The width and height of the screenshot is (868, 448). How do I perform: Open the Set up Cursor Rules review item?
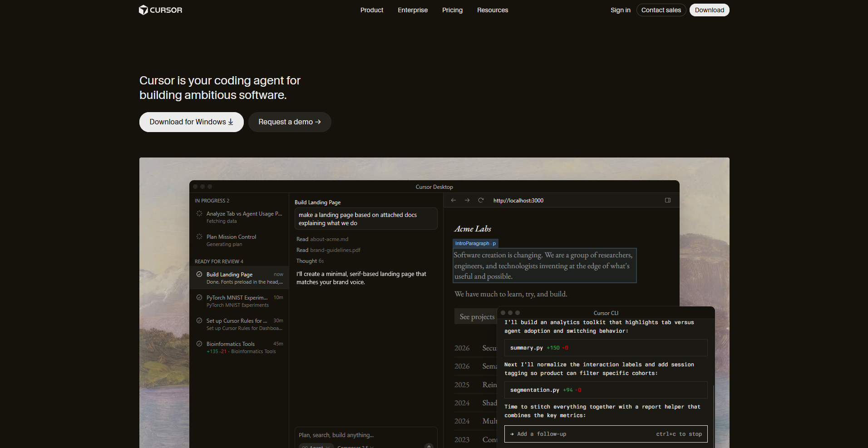coord(239,324)
